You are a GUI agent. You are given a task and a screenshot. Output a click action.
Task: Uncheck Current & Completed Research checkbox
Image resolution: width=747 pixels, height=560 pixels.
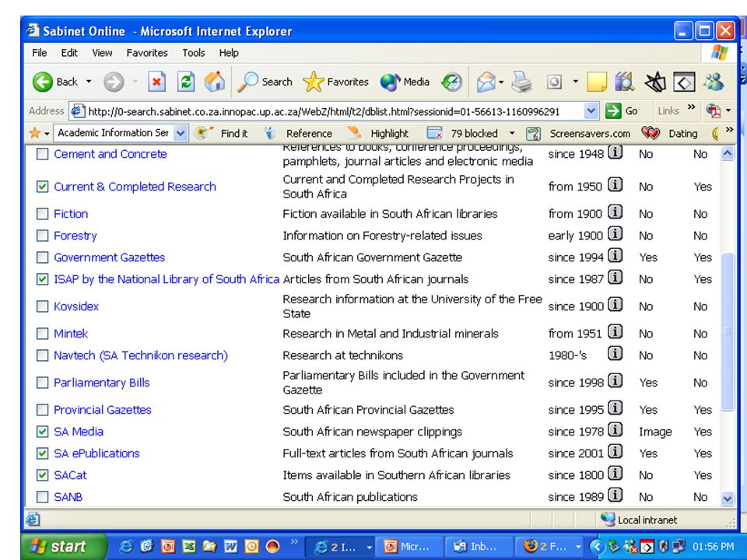42,187
